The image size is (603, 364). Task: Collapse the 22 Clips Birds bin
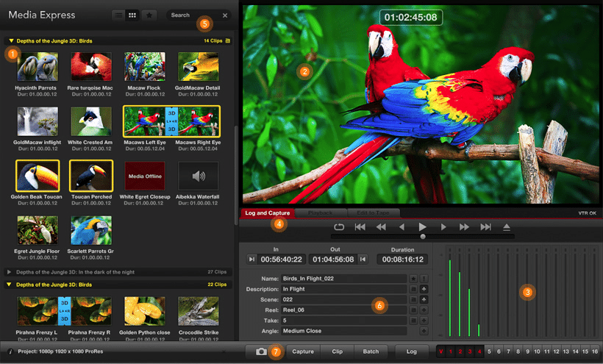pos(10,284)
